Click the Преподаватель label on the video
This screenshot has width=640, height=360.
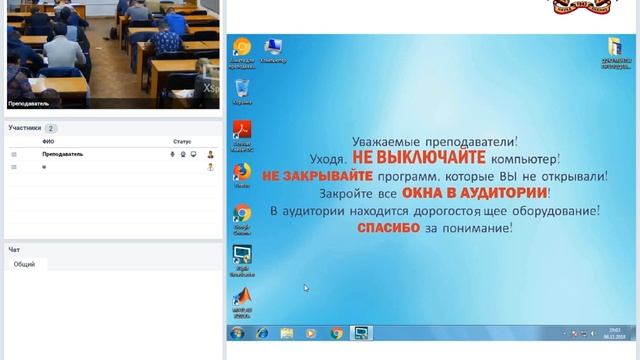click(x=29, y=104)
